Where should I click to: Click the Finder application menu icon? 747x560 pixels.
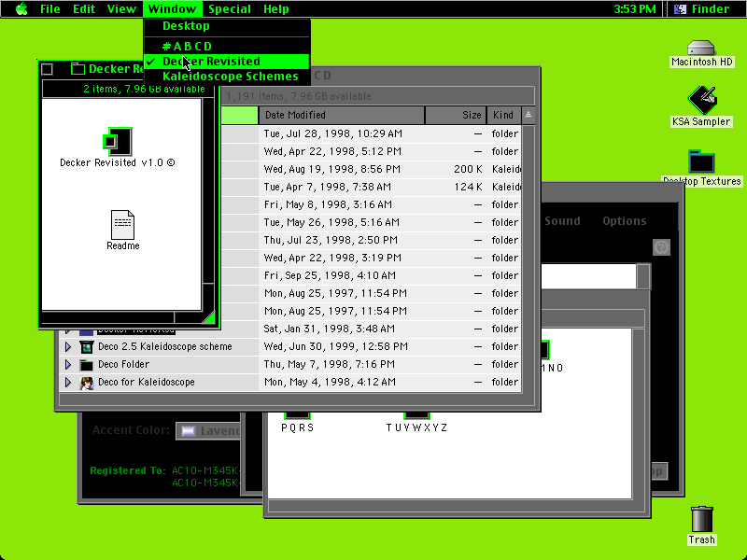click(x=681, y=9)
